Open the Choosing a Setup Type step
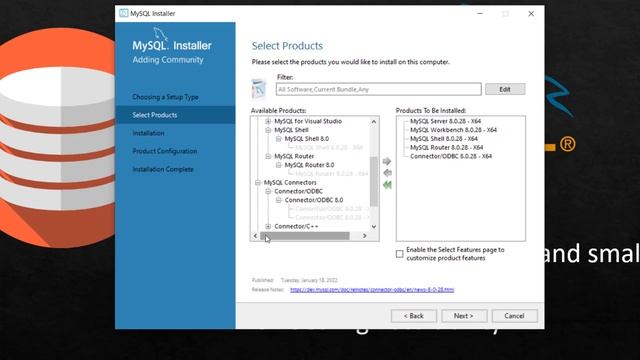 tap(165, 97)
